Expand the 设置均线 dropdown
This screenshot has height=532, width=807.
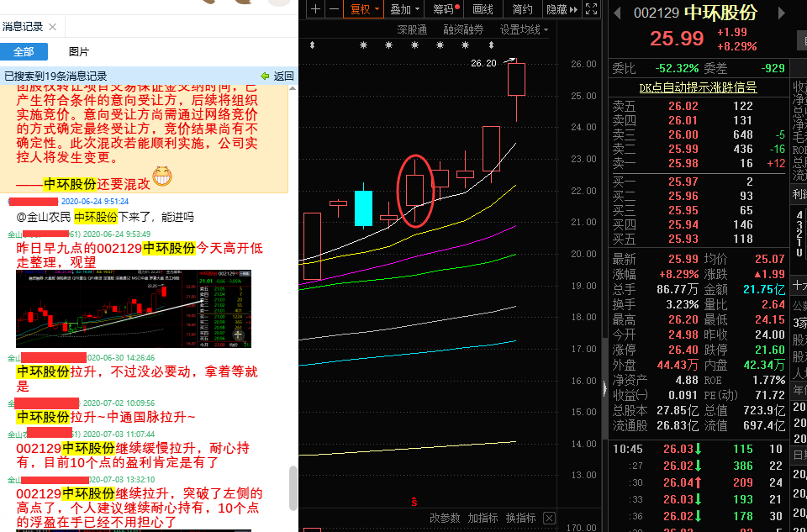tap(524, 30)
